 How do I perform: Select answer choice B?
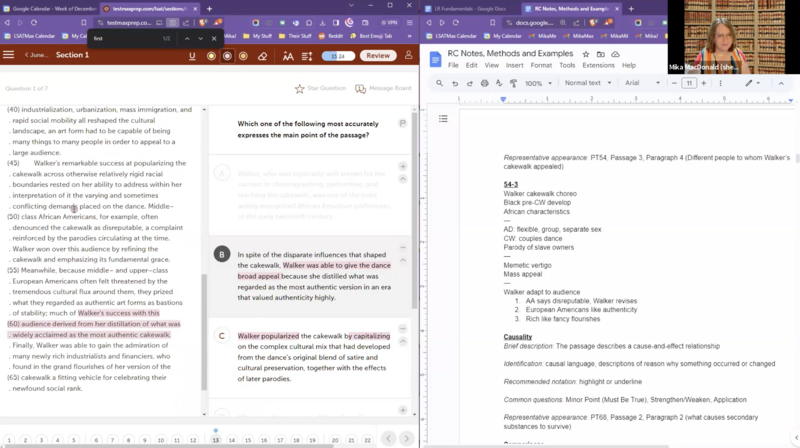pyautogui.click(x=222, y=255)
